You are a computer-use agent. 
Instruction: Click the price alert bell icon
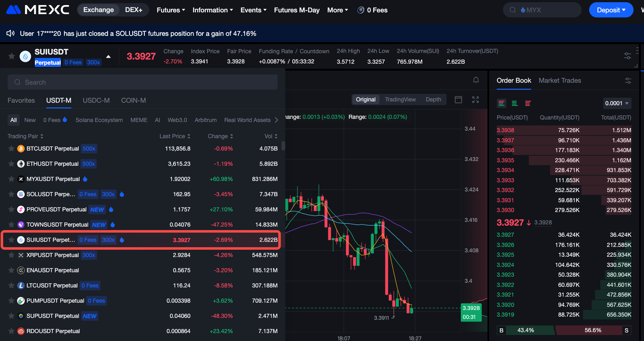click(476, 80)
